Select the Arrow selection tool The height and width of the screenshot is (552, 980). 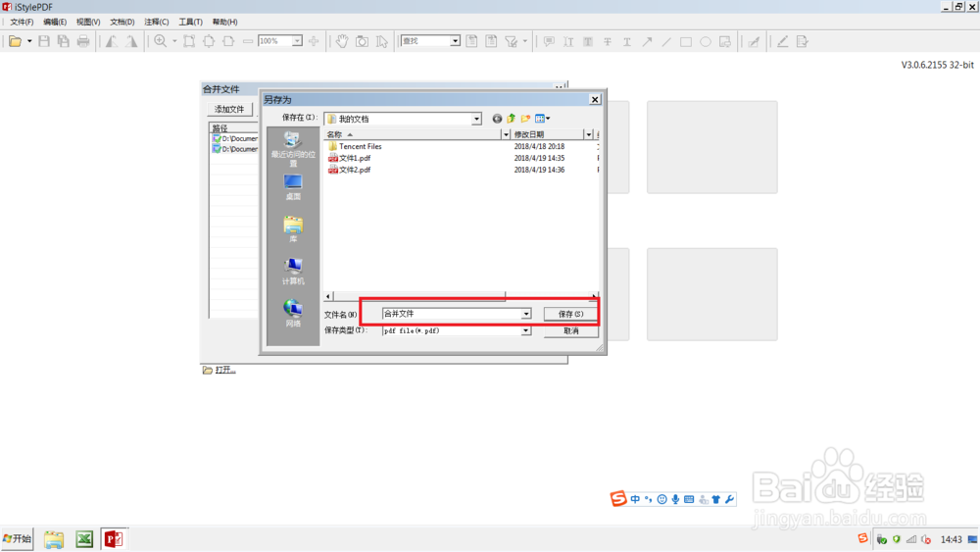click(382, 41)
